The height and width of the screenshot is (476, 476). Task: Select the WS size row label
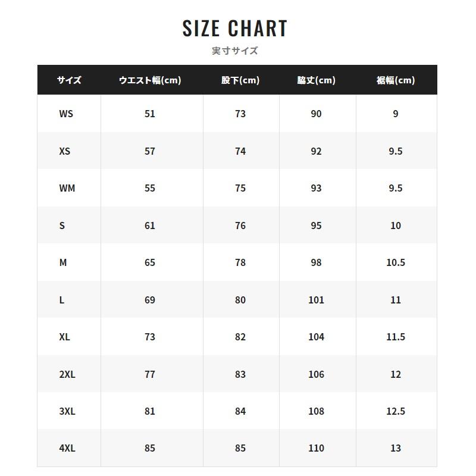click(66, 114)
